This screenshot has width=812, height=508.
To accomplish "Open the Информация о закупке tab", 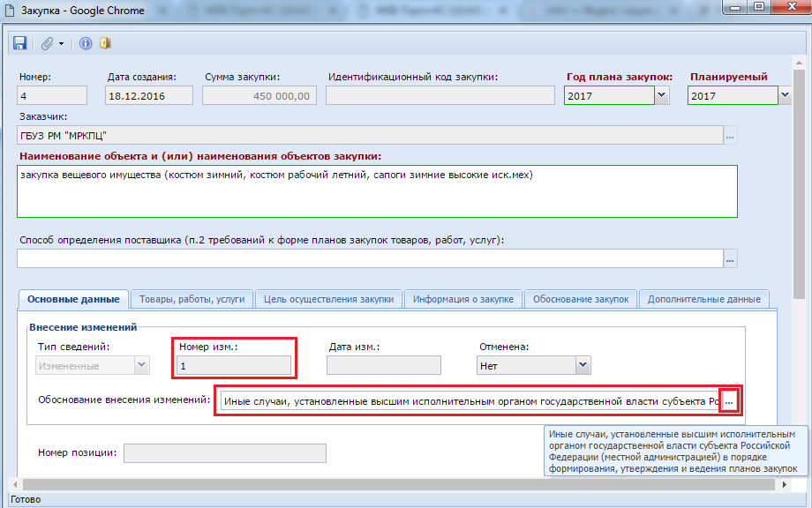I will coord(463,299).
